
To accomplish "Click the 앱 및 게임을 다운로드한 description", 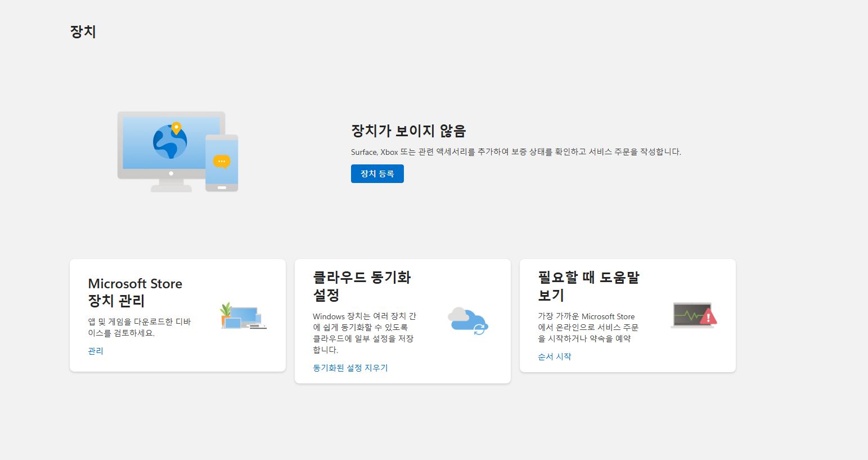I will [x=140, y=327].
